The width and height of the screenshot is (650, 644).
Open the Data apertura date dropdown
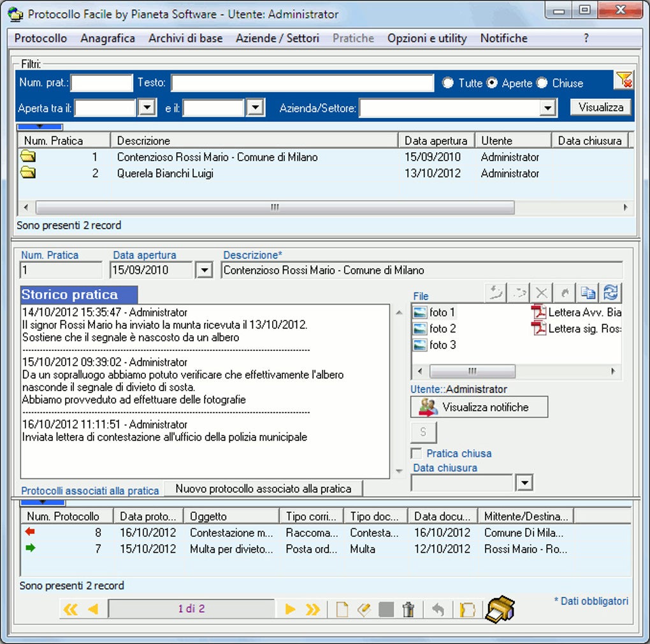pos(203,269)
